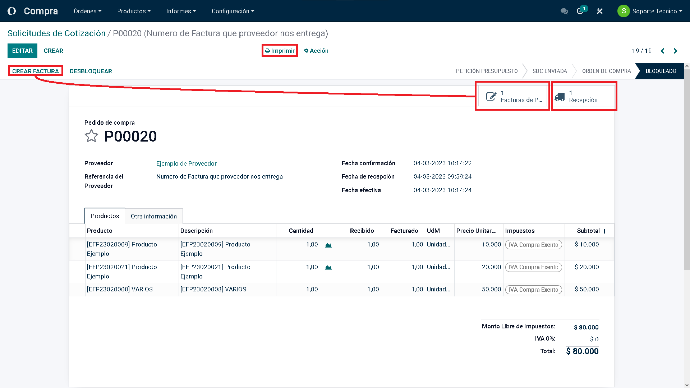This screenshot has height=388, width=690.
Task: Click the Compra app title
Action: tap(40, 11)
